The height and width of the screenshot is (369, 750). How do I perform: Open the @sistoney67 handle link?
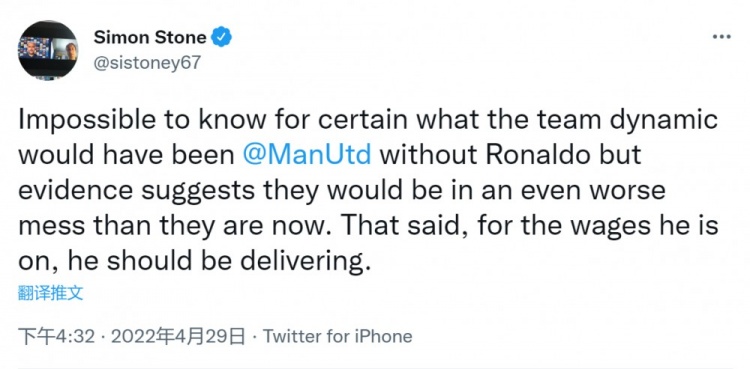pos(147,63)
